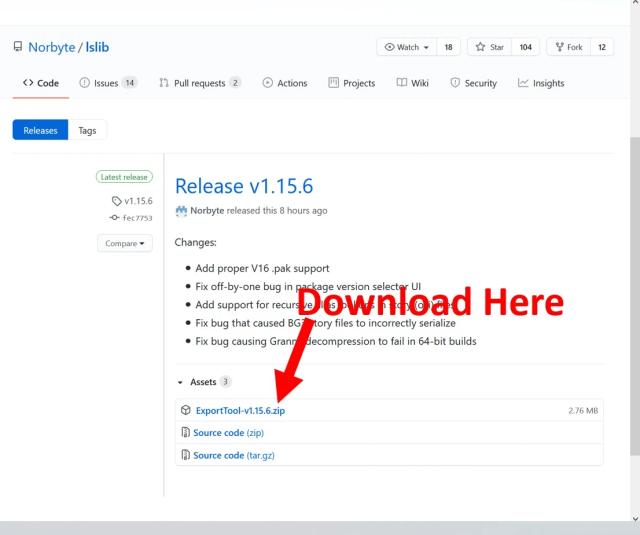Screen dimensions: 640x535
Task: View the 12 forks count
Action: (x=602, y=47)
